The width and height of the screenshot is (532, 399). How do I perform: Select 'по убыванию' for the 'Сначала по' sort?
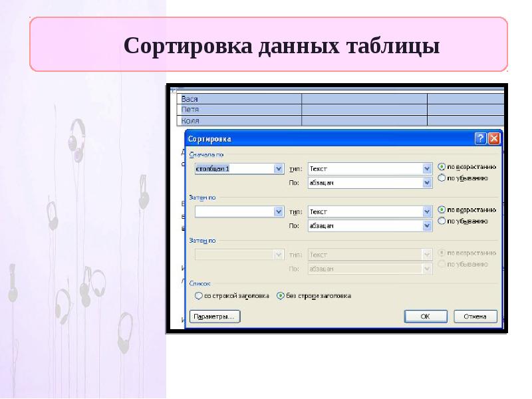[442, 178]
